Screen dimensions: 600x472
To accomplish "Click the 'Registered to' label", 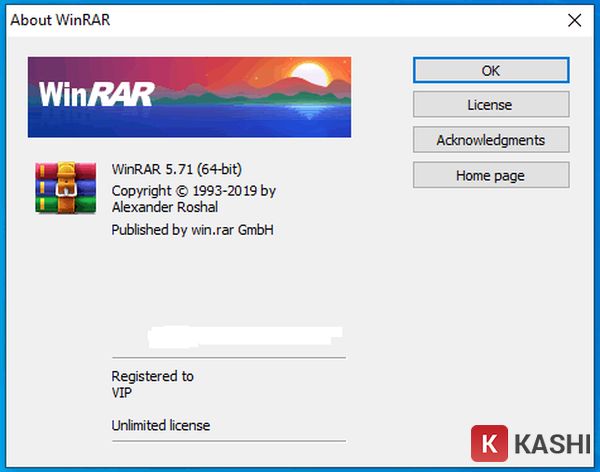I will pyautogui.click(x=152, y=376).
